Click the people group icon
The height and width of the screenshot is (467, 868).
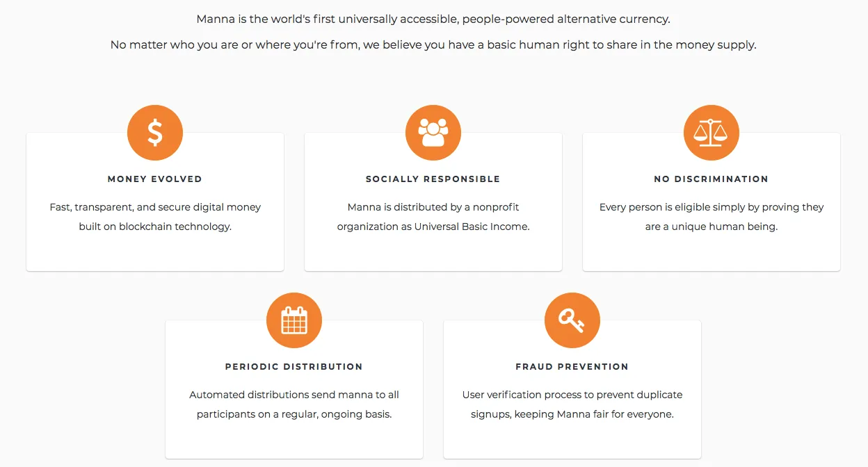(x=433, y=133)
